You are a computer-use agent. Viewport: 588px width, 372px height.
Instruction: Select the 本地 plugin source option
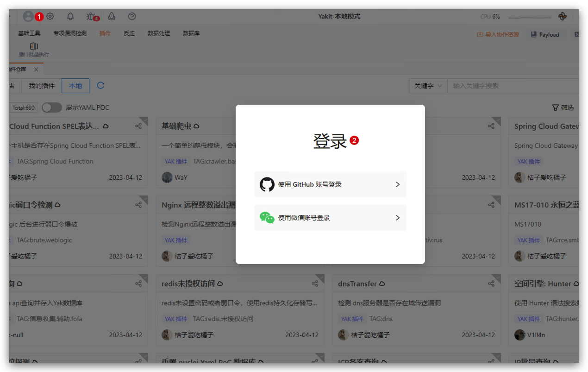tap(75, 86)
